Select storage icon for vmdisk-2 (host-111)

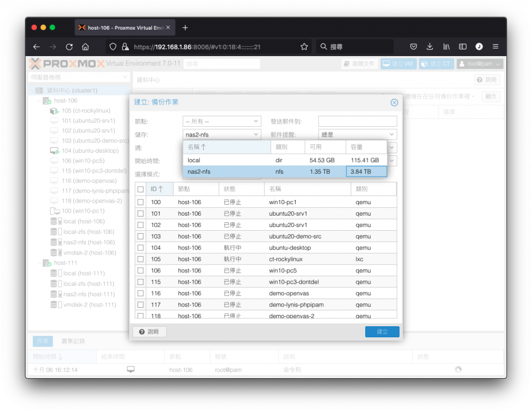click(56, 305)
